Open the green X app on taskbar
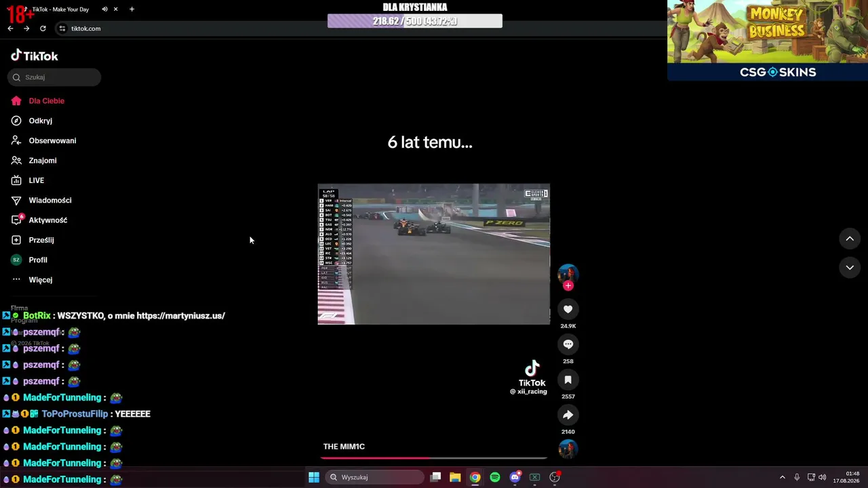This screenshot has width=868, height=488. [x=534, y=477]
